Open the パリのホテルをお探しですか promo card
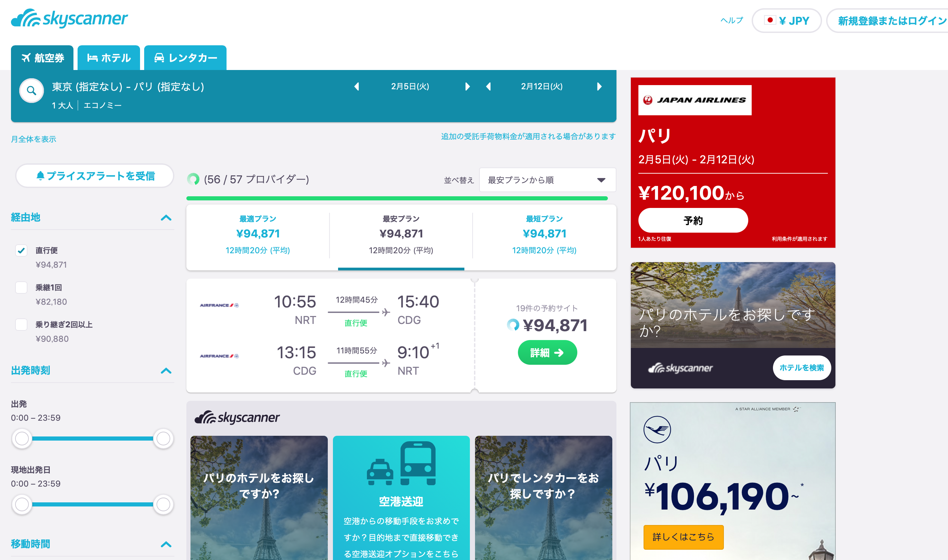The width and height of the screenshot is (948, 560). pos(259,498)
